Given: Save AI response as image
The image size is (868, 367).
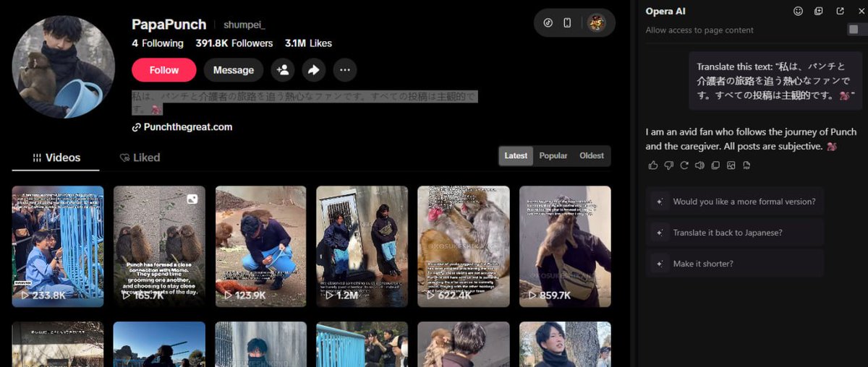Looking at the screenshot, I should (731, 165).
